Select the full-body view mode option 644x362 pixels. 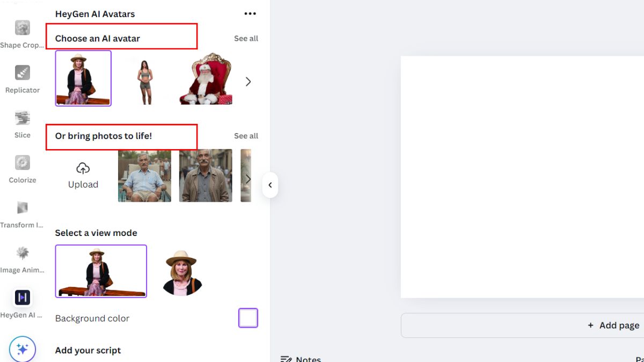pyautogui.click(x=101, y=270)
